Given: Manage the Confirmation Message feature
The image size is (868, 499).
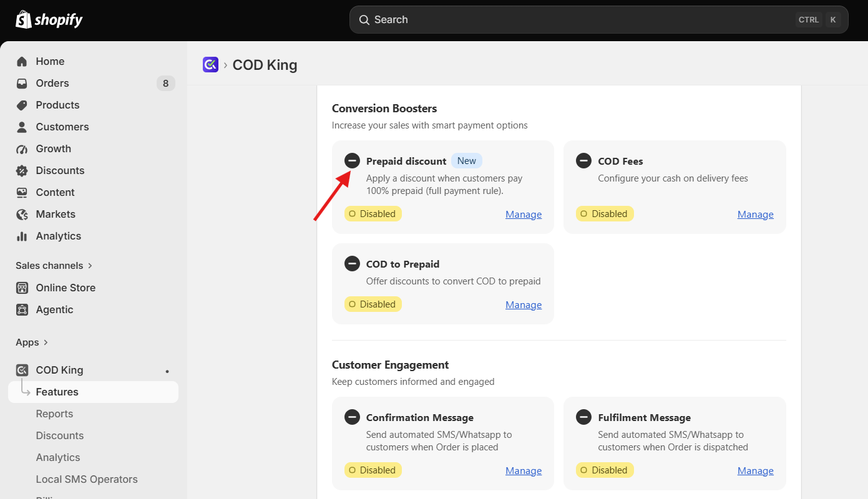Looking at the screenshot, I should click(x=524, y=471).
